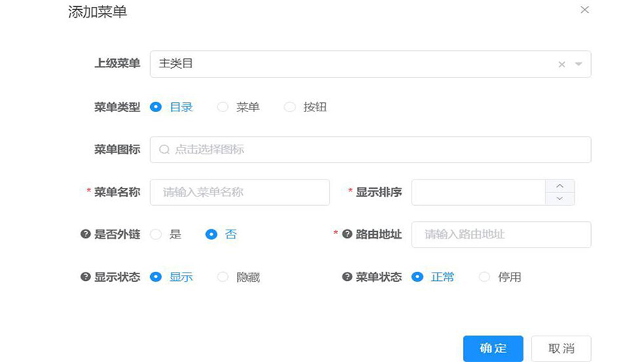Click the 菜单类型 field label

[117, 108]
